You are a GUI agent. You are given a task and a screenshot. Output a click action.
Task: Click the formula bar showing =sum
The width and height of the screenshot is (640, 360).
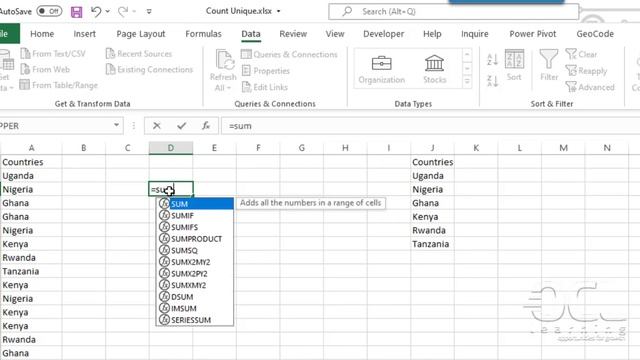click(x=430, y=126)
